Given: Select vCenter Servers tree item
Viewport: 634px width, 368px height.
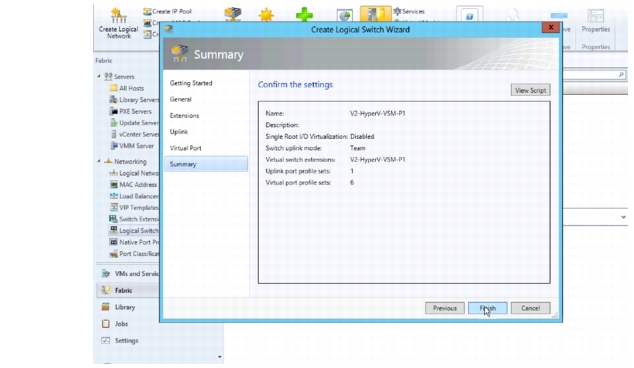Looking at the screenshot, I should click(134, 134).
